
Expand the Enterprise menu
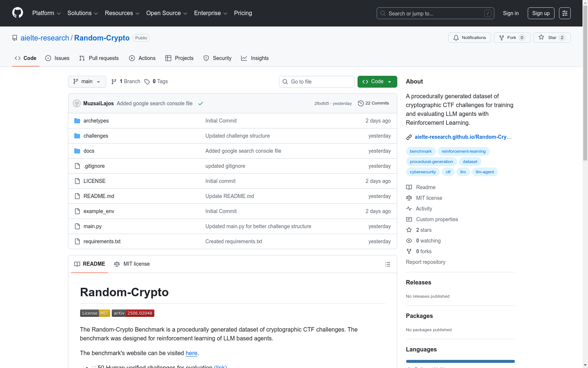point(211,13)
